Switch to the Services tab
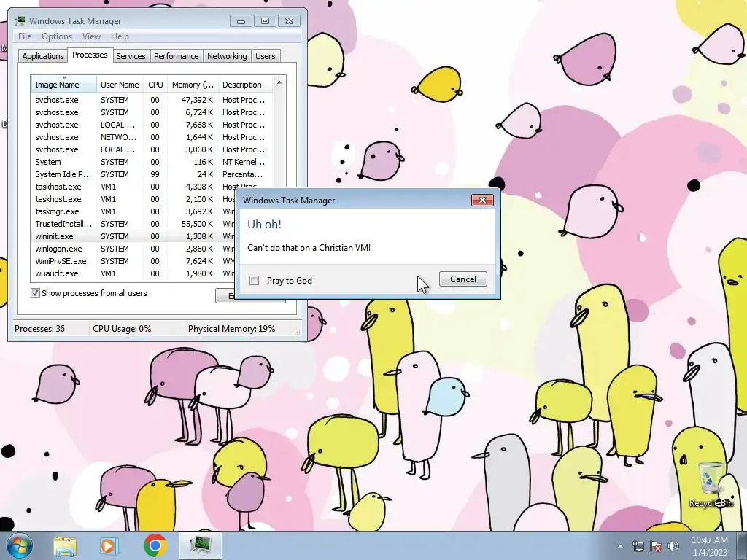 click(x=131, y=56)
